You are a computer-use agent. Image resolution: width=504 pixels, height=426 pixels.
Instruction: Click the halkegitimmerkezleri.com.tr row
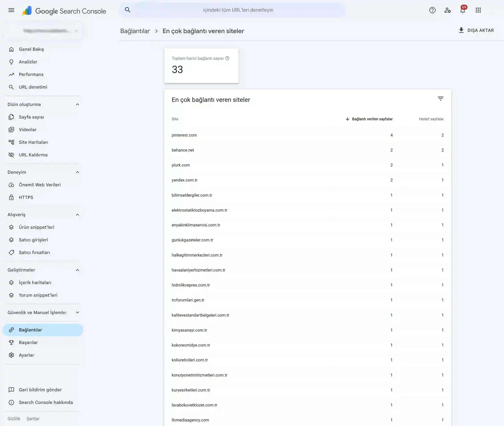pyautogui.click(x=308, y=255)
